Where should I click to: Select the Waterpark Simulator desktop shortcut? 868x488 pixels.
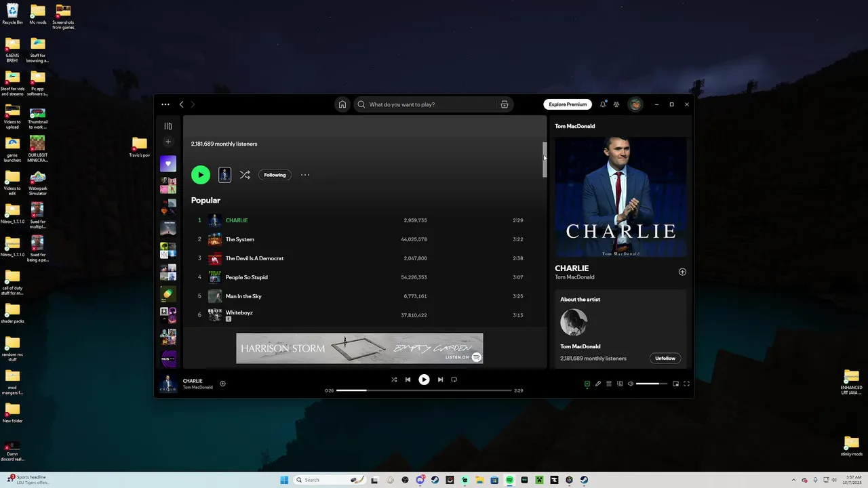click(38, 182)
